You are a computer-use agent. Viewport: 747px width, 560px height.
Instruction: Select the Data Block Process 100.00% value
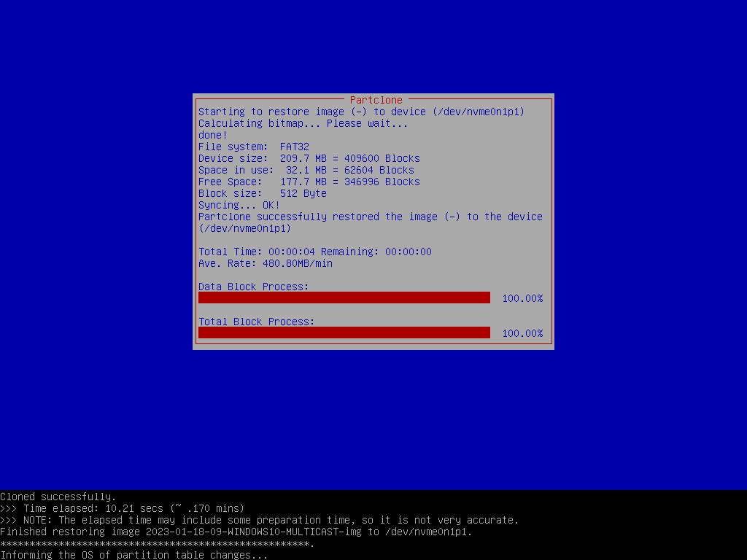[522, 298]
